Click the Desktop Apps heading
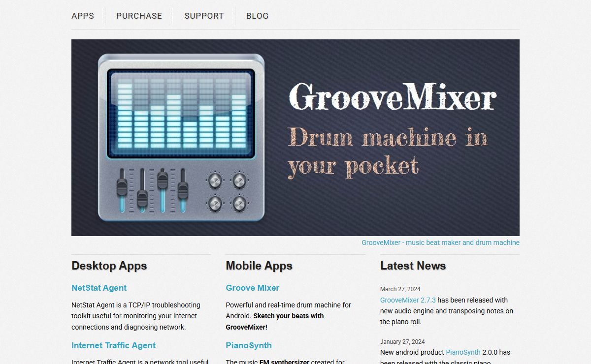Image resolution: width=591 pixels, height=364 pixels. tap(109, 266)
